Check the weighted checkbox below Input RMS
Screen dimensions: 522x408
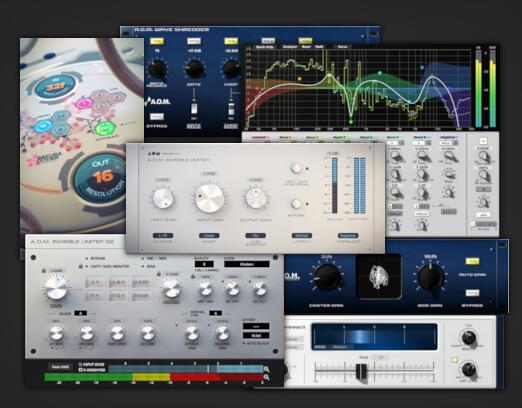click(80, 370)
